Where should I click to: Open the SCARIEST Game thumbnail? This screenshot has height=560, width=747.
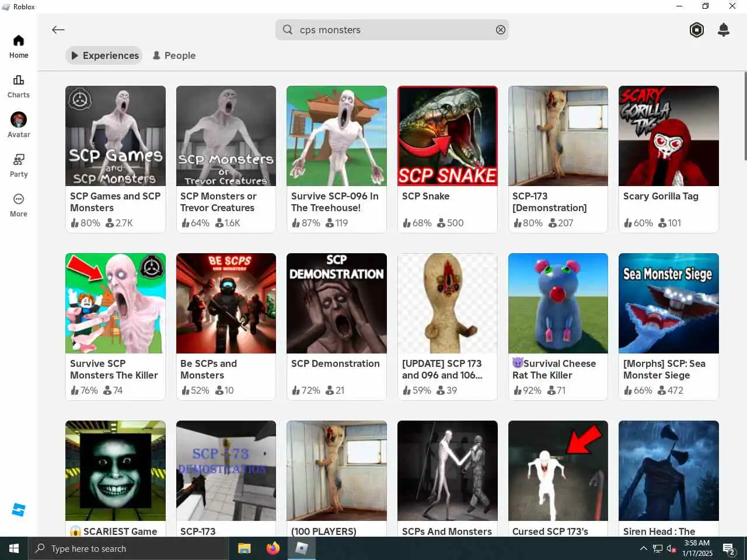point(116,471)
